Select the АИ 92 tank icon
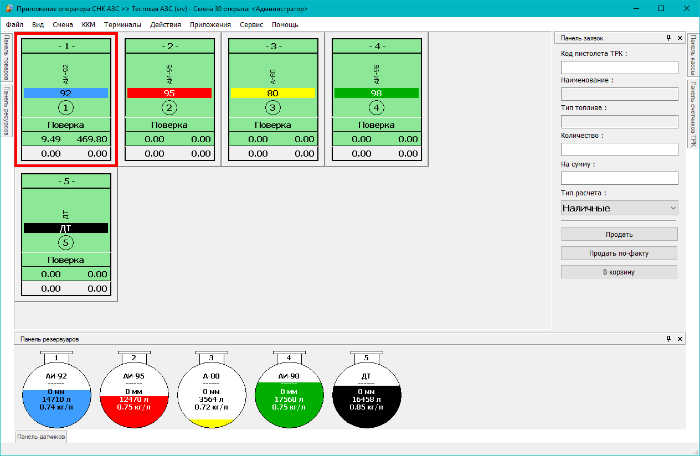Screen dimensions: 700x456 tap(57, 388)
